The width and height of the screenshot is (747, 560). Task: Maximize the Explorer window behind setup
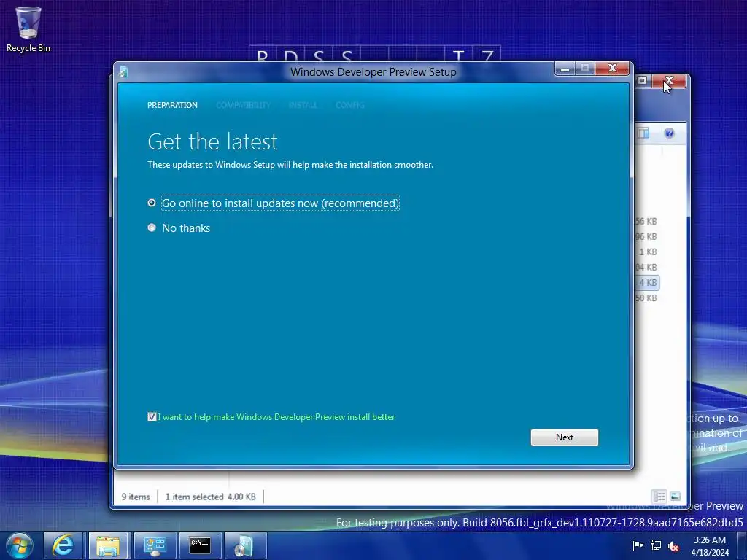(642, 80)
